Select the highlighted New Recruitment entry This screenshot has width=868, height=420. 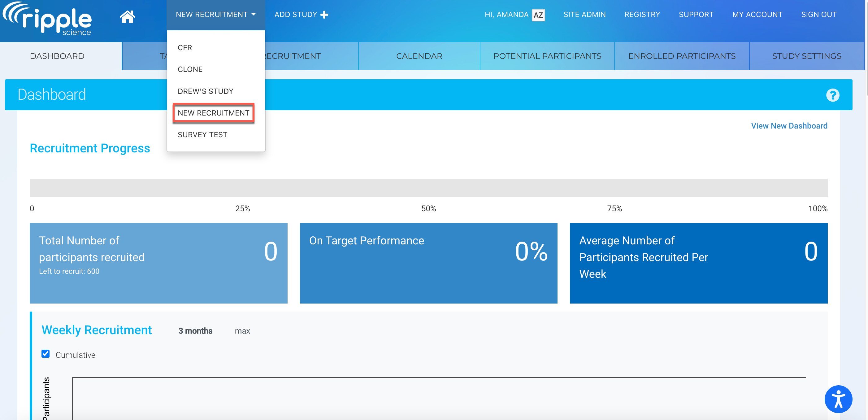point(213,113)
